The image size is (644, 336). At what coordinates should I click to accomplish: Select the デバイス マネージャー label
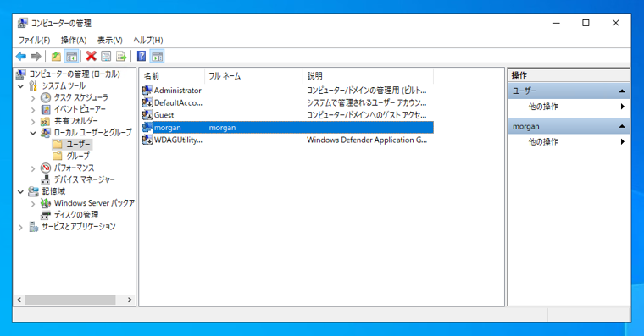84,179
